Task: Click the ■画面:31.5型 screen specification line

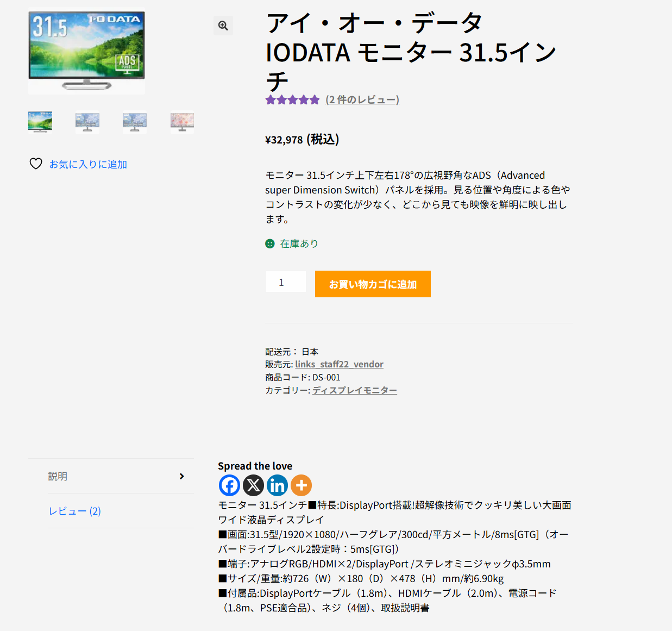Action: click(x=393, y=542)
